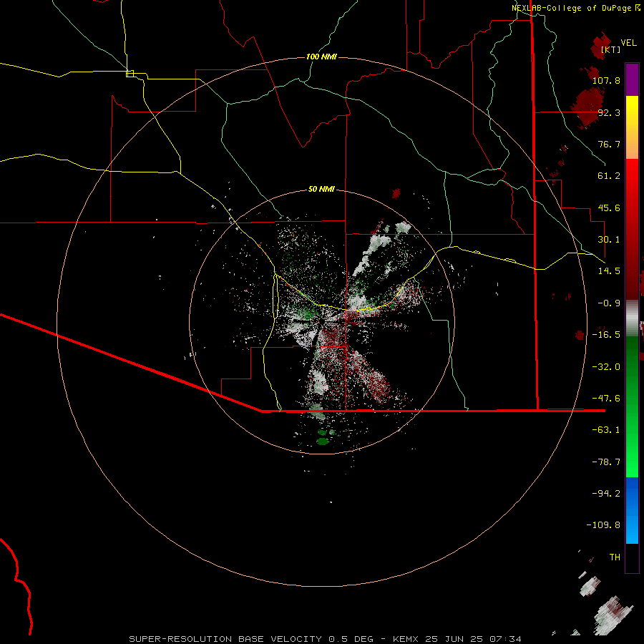Click the TH legend label
Image resolution: width=644 pixels, height=644 pixels.
615,557
